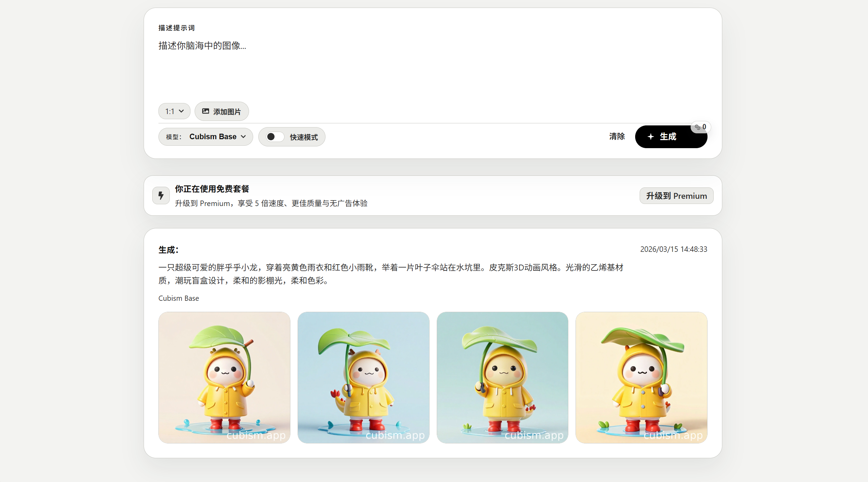This screenshot has width=868, height=482.
Task: Enable the 快速模式 toggle
Action: (275, 136)
